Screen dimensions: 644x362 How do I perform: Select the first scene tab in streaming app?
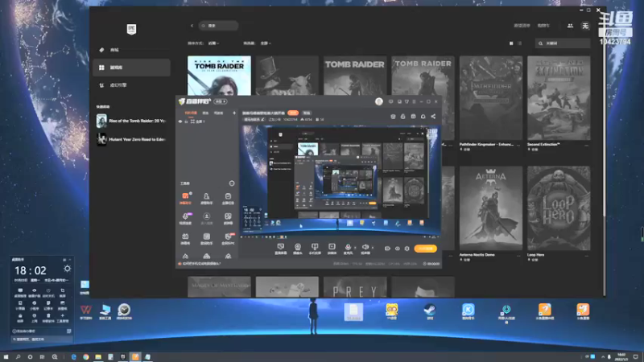tap(191, 113)
